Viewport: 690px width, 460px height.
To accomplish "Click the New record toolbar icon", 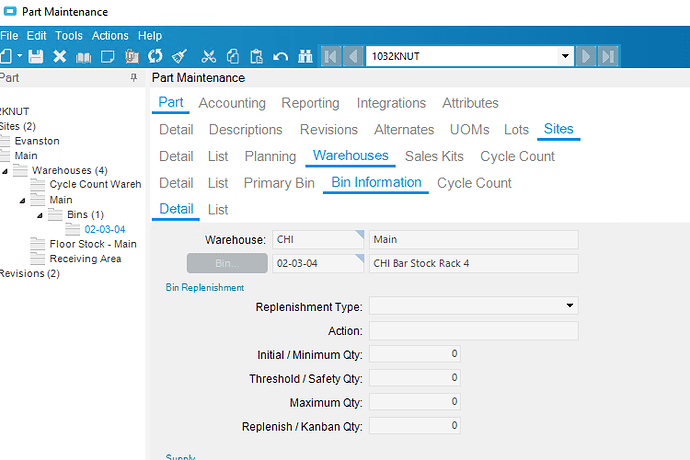I will (6, 56).
